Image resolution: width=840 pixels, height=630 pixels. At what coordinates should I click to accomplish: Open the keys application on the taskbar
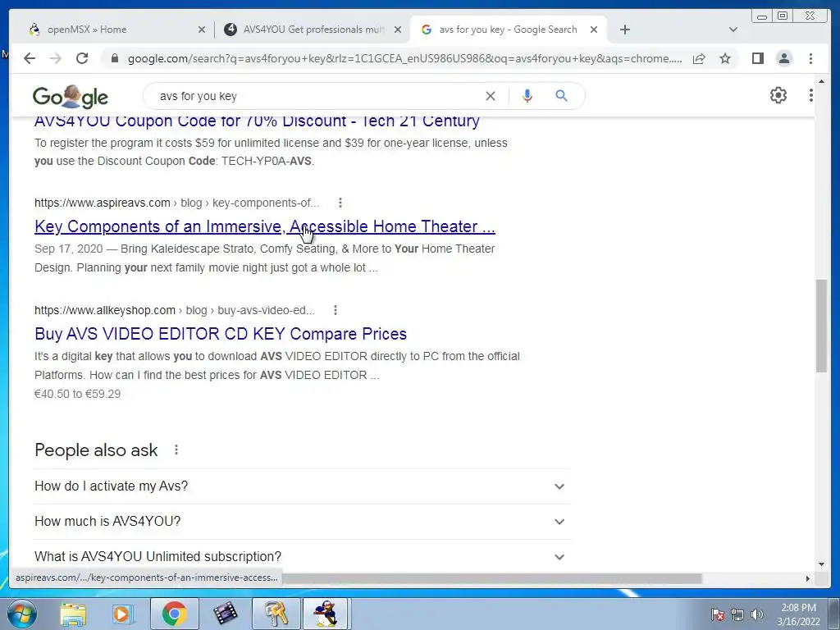tap(276, 614)
